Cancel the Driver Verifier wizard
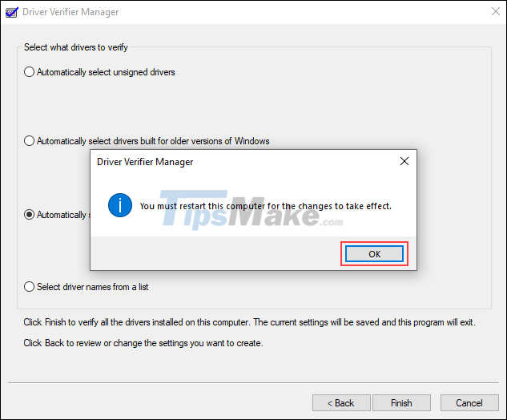The width and height of the screenshot is (507, 420). pyautogui.click(x=469, y=403)
